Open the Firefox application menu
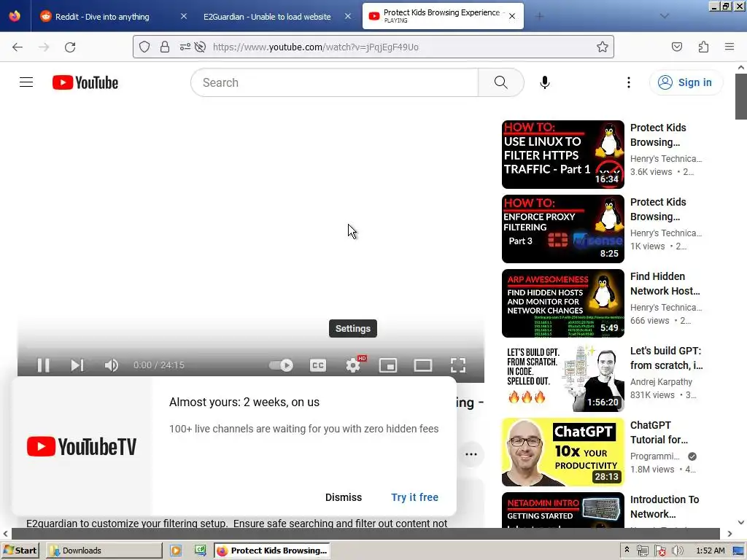Screen dimensions: 747x560 (x=729, y=47)
